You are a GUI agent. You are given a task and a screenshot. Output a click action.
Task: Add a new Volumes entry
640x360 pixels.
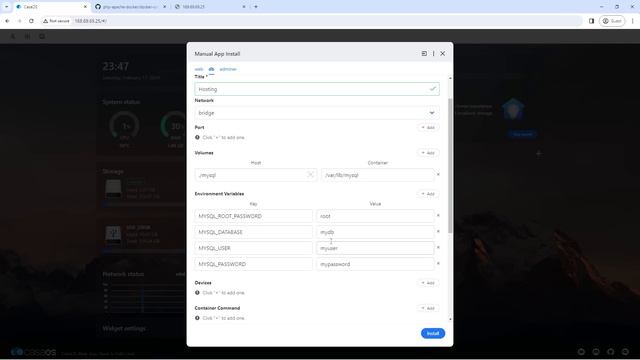pyautogui.click(x=428, y=153)
